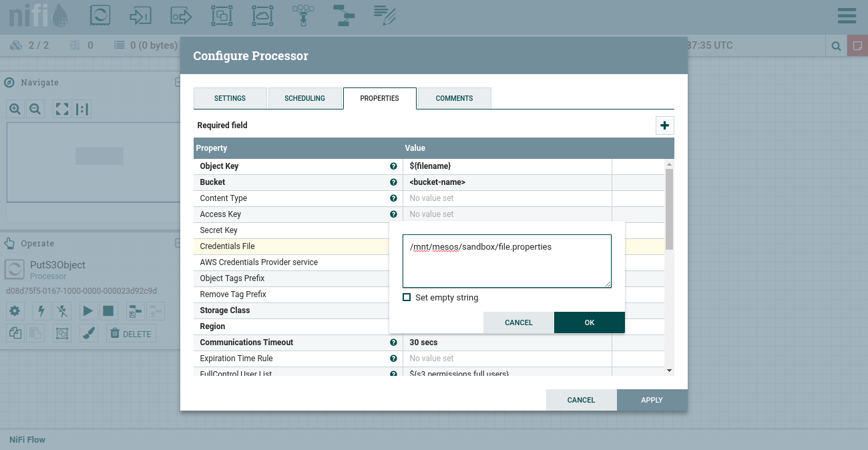Screen dimensions: 868x450
Task: Click the Remote Process Group toolbar icon
Action: pyautogui.click(x=262, y=15)
